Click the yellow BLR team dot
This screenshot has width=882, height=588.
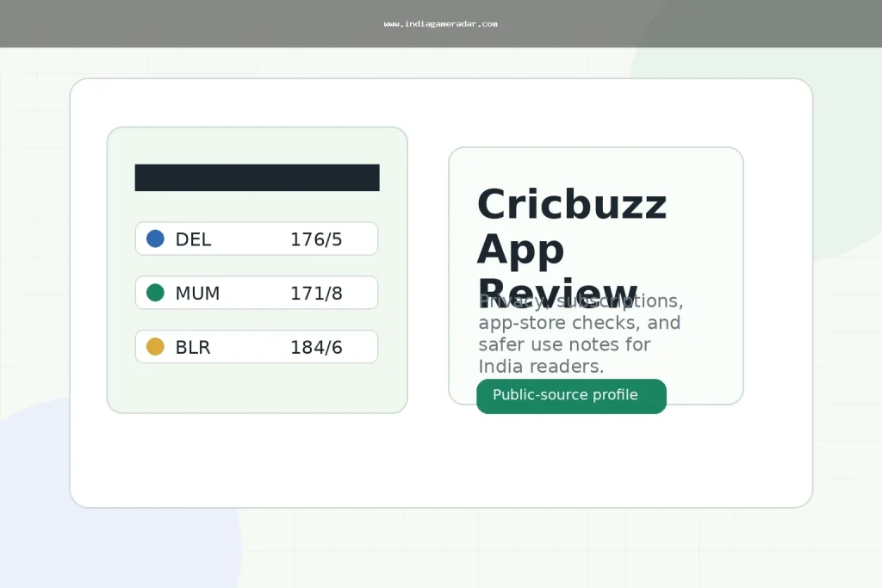click(155, 346)
